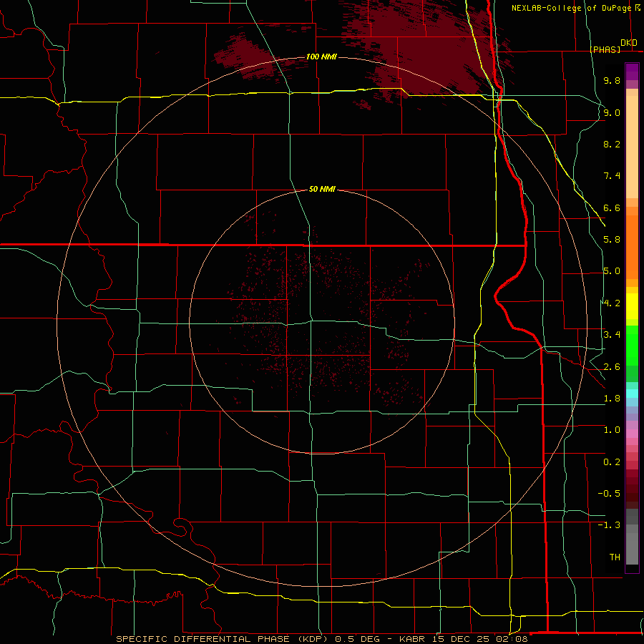
Task: Click the purple top segment of the color bar
Action: point(632,72)
